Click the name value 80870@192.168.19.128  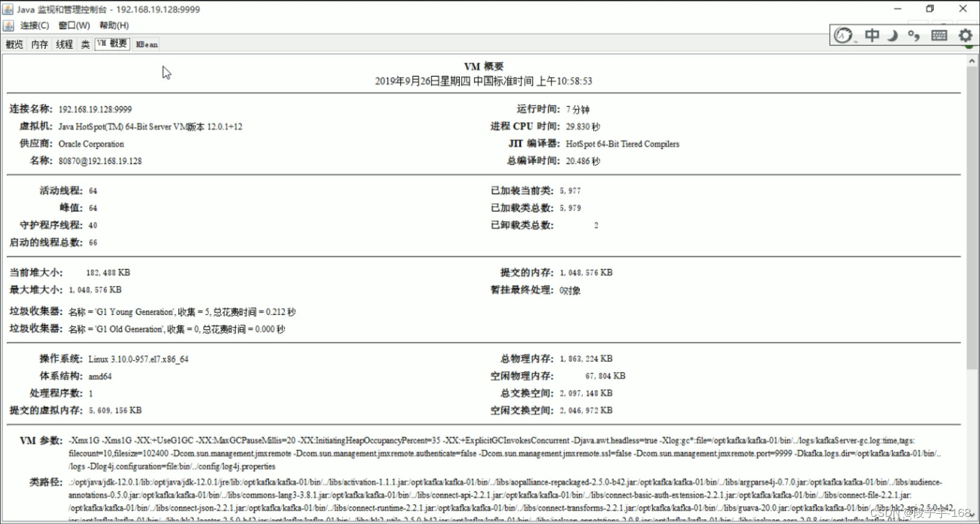click(100, 161)
